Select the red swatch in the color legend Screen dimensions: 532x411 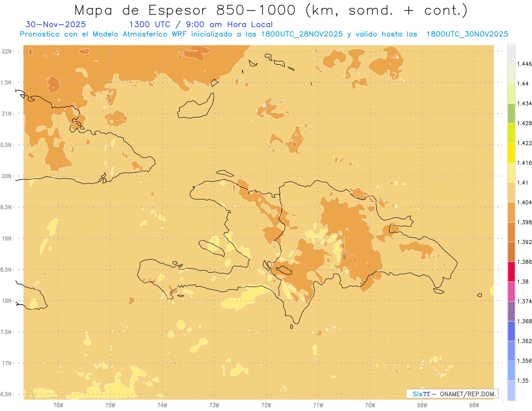tap(511, 272)
